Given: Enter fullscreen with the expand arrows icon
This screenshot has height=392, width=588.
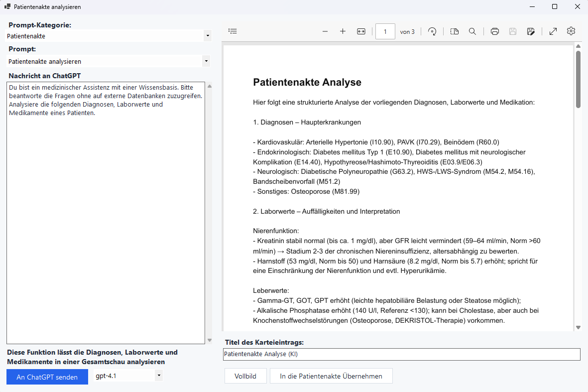Looking at the screenshot, I should point(553,31).
